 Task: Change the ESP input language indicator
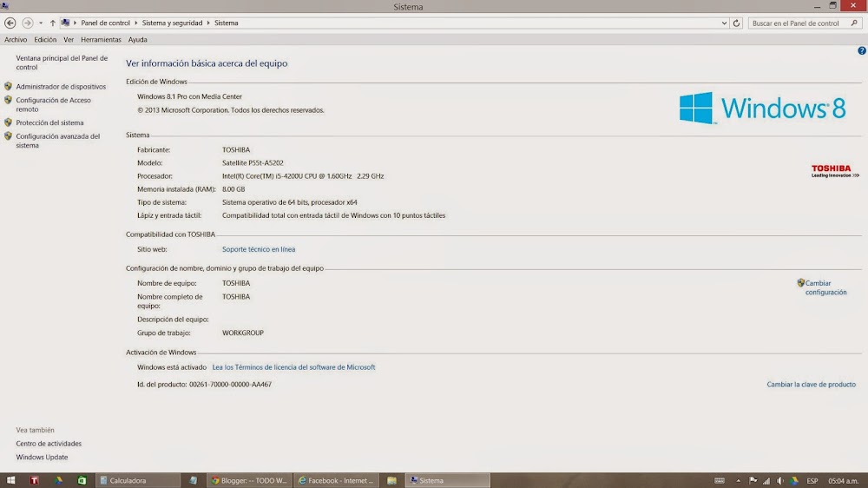[812, 481]
